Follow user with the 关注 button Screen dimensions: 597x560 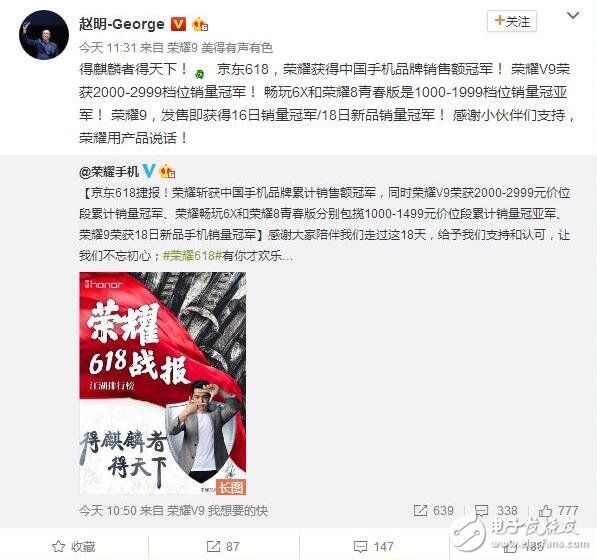point(512,21)
